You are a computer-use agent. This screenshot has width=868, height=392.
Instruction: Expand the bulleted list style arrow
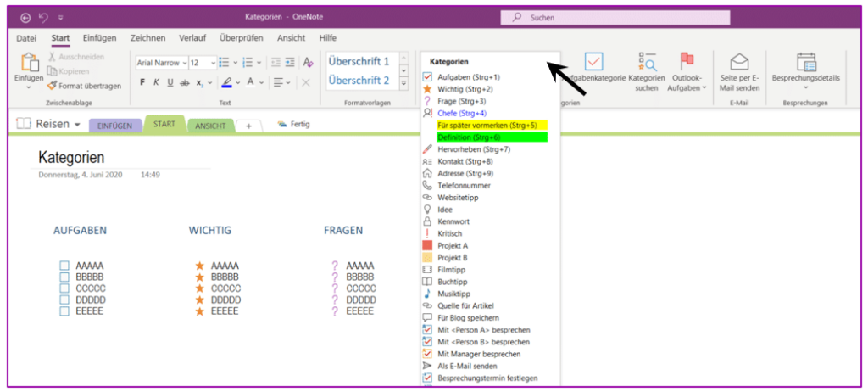[x=236, y=63]
